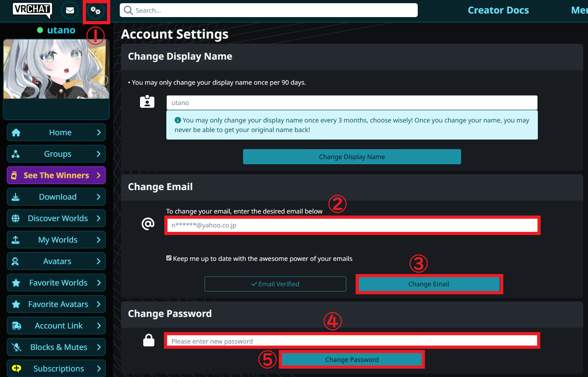Open the Creator Docs link

click(x=498, y=10)
